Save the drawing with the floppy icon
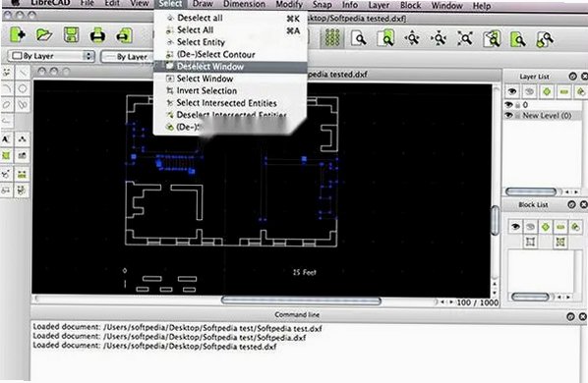This screenshot has width=588, height=383. 71,35
